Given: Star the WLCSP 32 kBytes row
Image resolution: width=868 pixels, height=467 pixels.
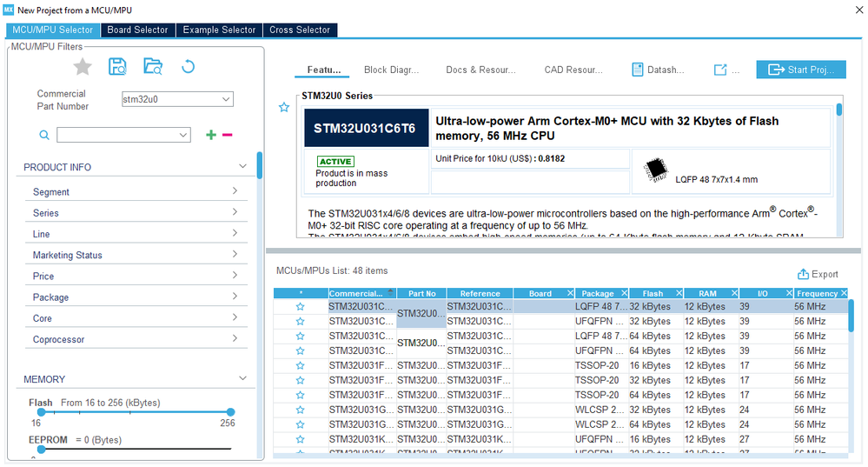Looking at the screenshot, I should coord(300,410).
